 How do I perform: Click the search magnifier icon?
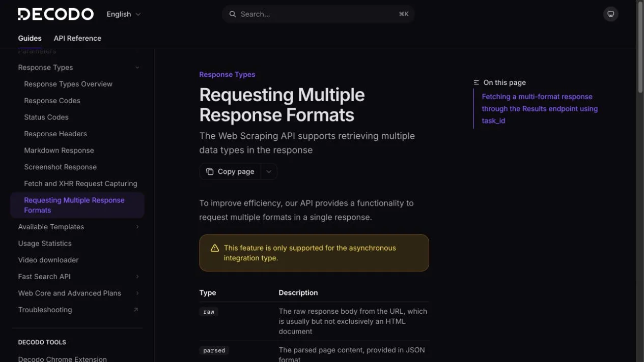(x=233, y=14)
